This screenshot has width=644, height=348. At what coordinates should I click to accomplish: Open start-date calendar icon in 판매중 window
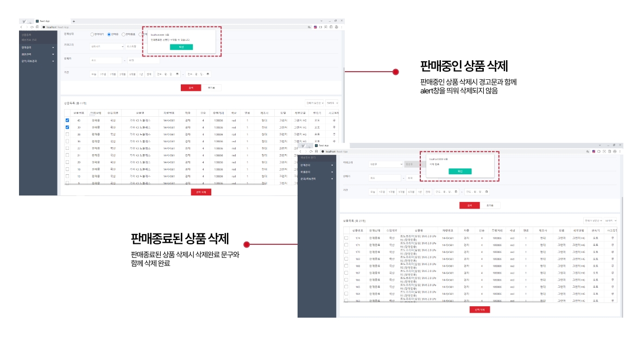[178, 74]
